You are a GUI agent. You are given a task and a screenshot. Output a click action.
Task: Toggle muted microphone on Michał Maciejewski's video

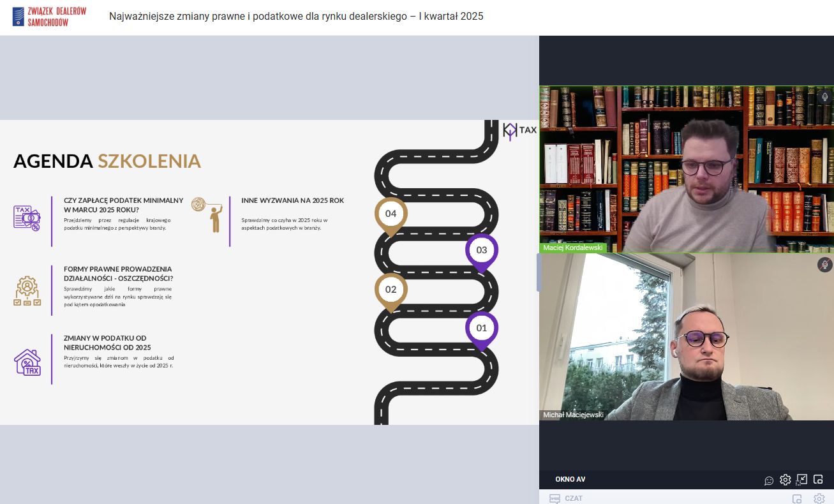pos(824,264)
